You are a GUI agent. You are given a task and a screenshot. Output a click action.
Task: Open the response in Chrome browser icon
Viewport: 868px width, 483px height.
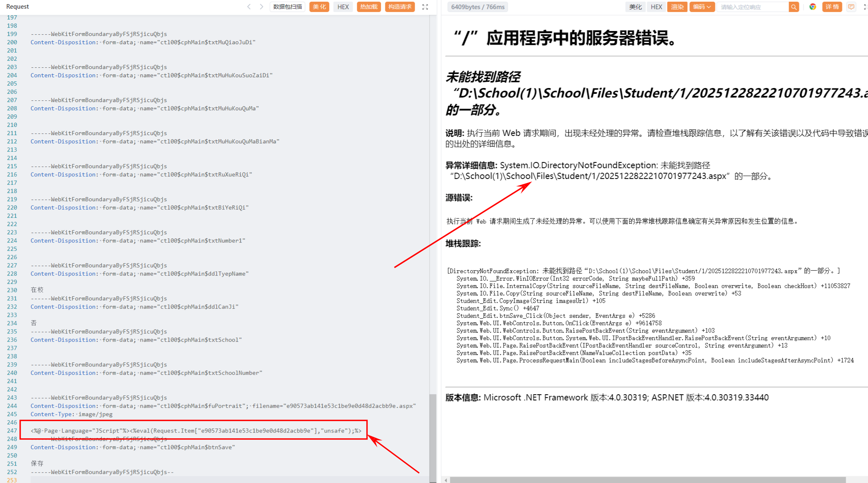(813, 7)
